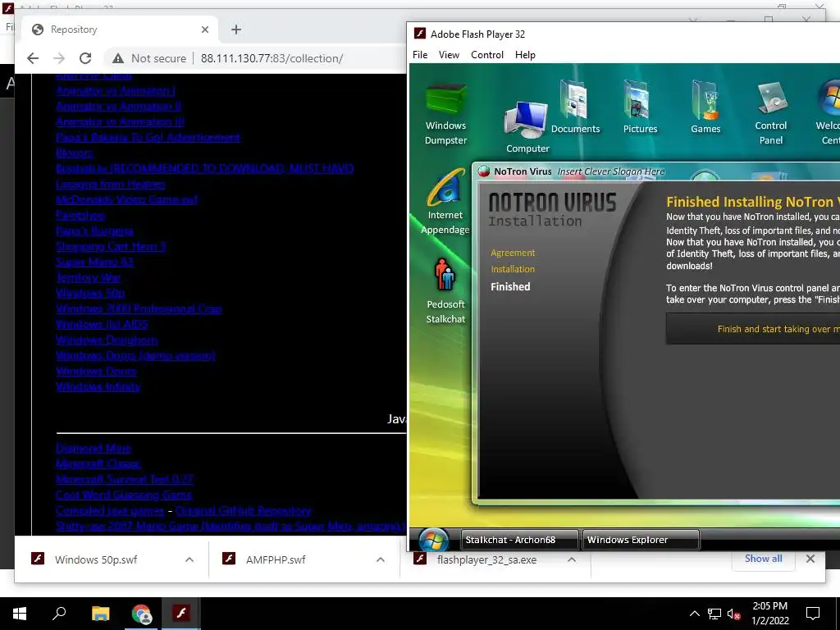
Task: Open the Super Mario 63 link
Action: [x=95, y=262]
